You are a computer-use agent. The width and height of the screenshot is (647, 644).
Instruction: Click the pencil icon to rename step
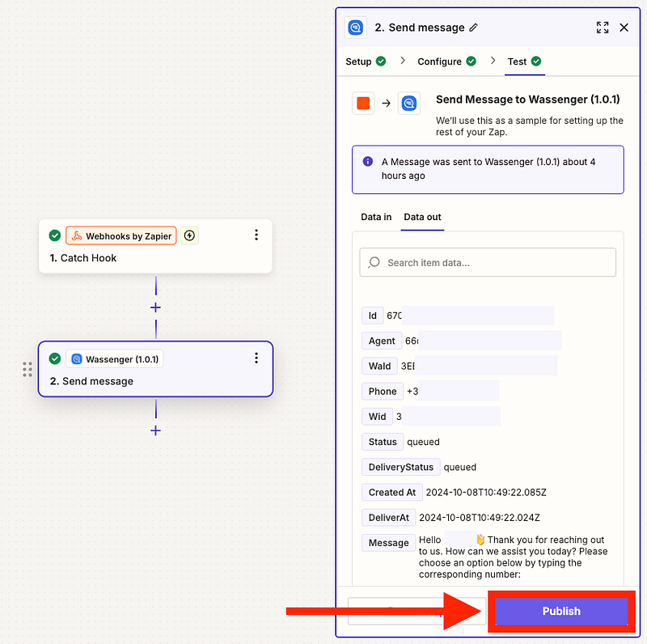[x=474, y=28]
